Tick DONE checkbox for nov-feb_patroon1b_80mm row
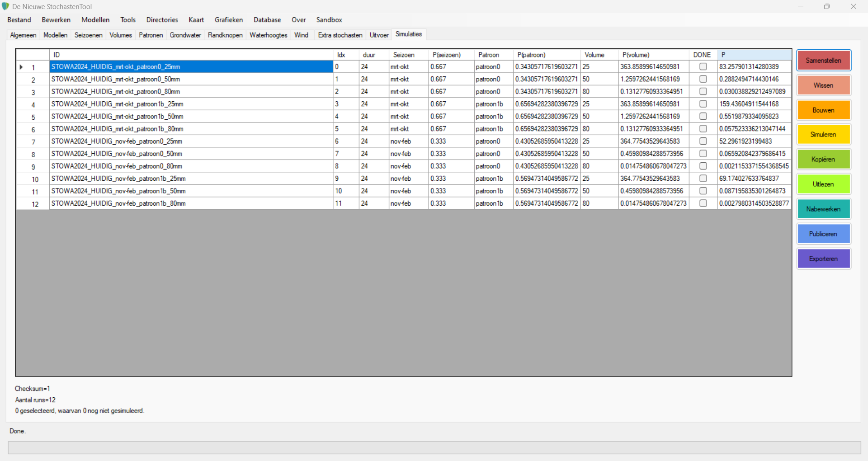The image size is (868, 461). tap(703, 203)
